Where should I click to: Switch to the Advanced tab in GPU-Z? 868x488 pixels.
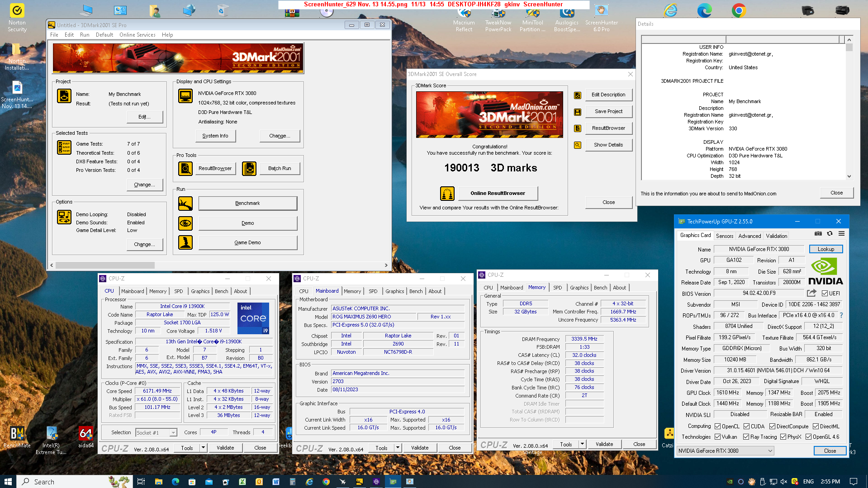tap(749, 236)
